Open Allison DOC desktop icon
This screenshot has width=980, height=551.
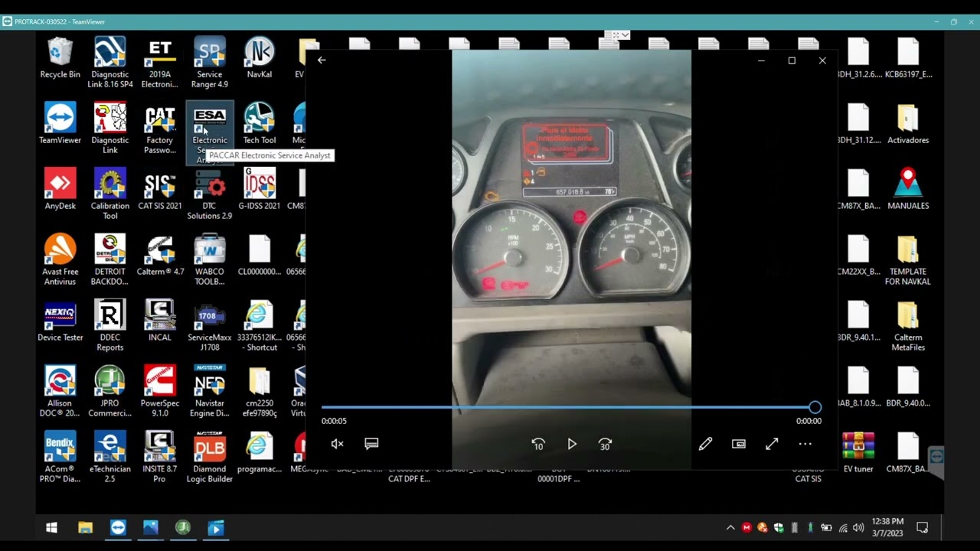pos(60,392)
